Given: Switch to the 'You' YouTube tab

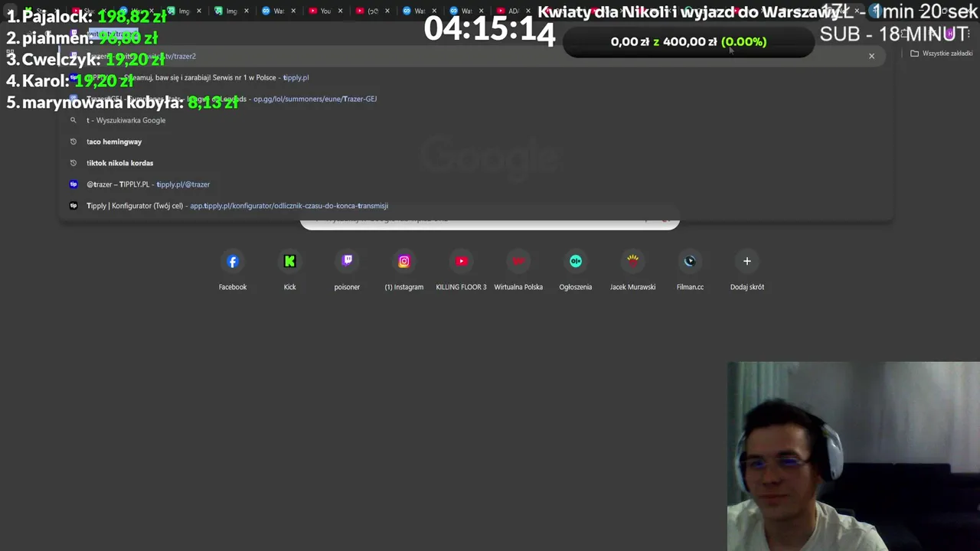Looking at the screenshot, I should [x=325, y=11].
